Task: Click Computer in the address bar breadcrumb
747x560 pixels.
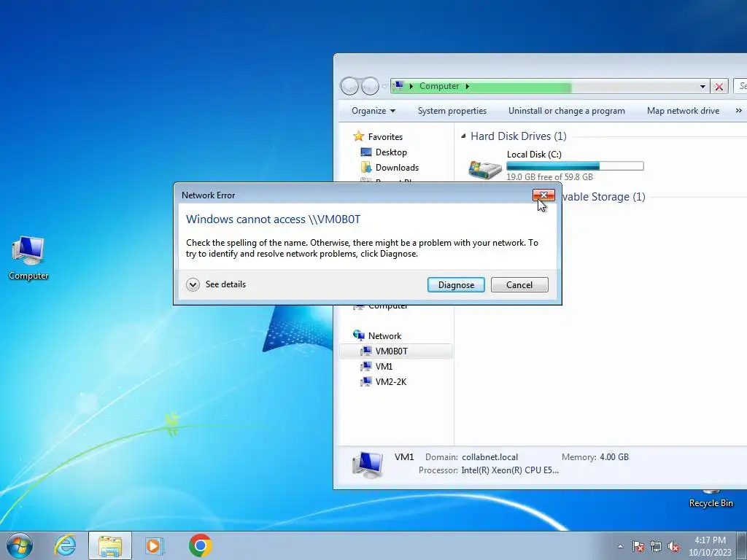Action: coord(438,86)
